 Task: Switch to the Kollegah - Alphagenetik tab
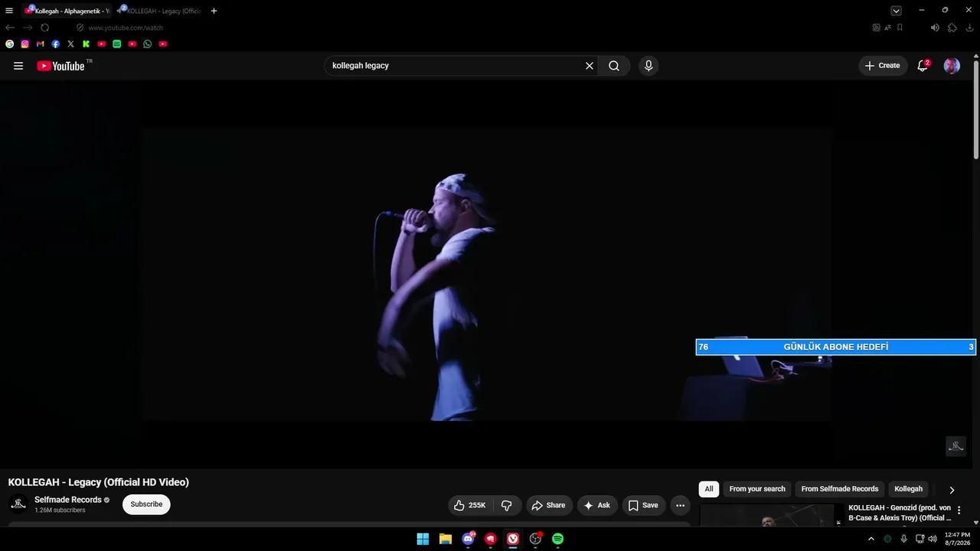(67, 11)
